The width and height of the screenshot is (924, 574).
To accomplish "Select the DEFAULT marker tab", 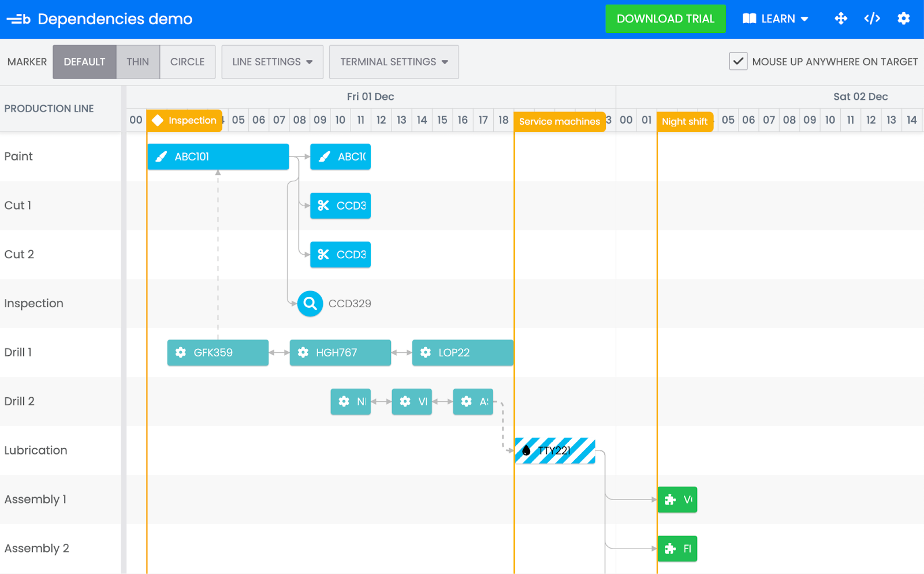I will pyautogui.click(x=84, y=62).
